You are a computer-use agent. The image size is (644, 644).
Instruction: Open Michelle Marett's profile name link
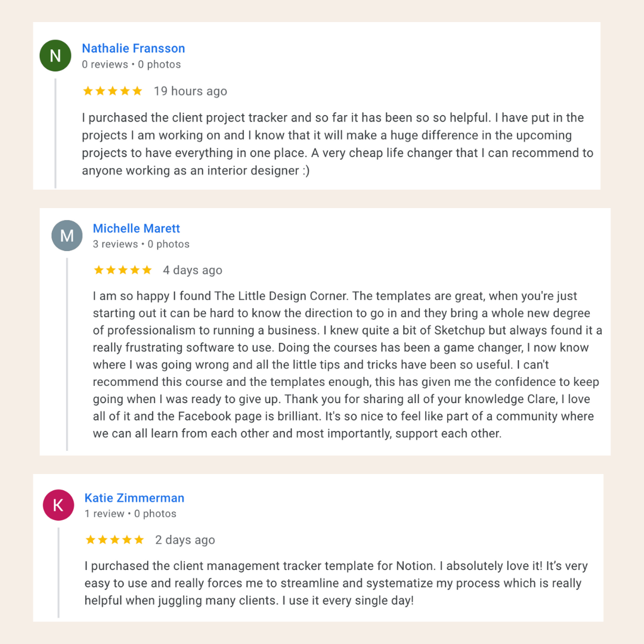(137, 228)
